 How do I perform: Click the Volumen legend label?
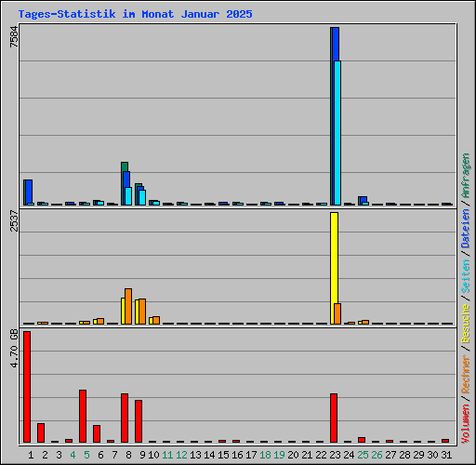[466, 424]
